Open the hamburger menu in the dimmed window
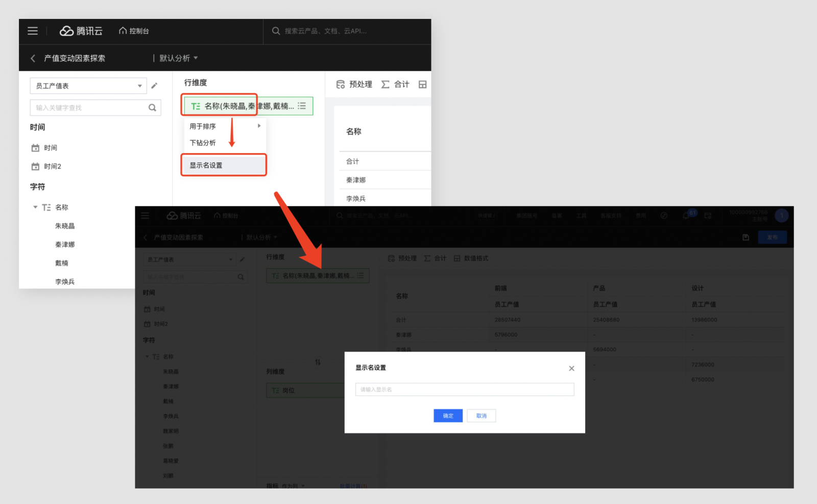 [x=145, y=215]
